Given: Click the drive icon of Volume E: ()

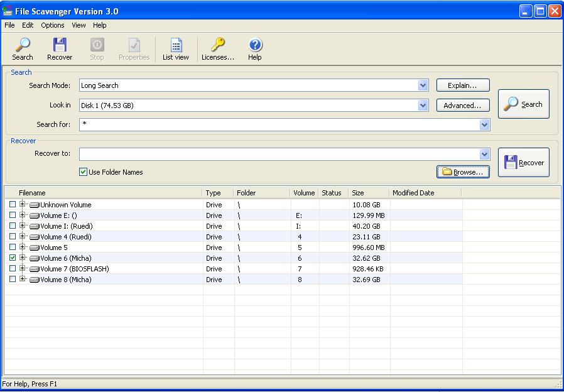Looking at the screenshot, I should click(35, 215).
